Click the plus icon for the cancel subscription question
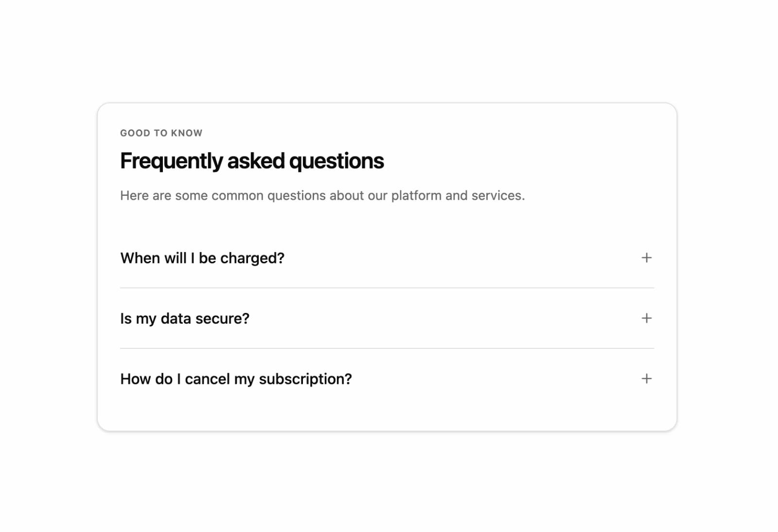The width and height of the screenshot is (778, 532). coord(646,378)
